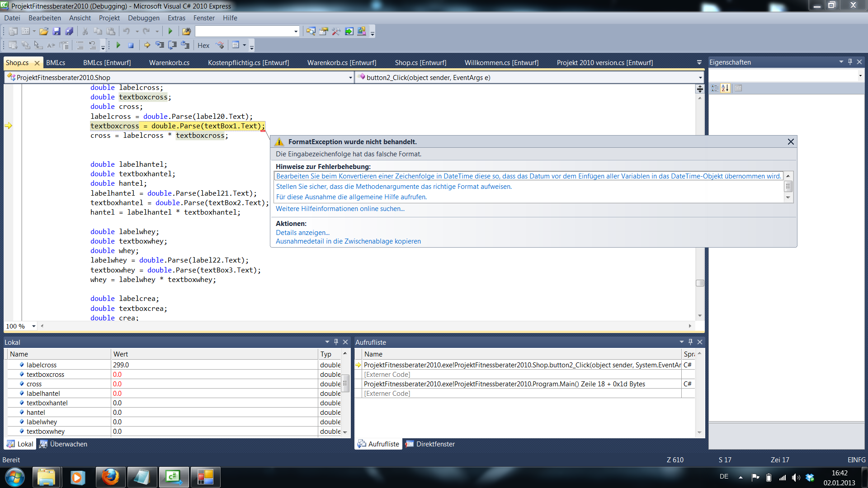Open Lokal panel window position dropdown
Viewport: 868px width, 488px height.
[x=327, y=342]
